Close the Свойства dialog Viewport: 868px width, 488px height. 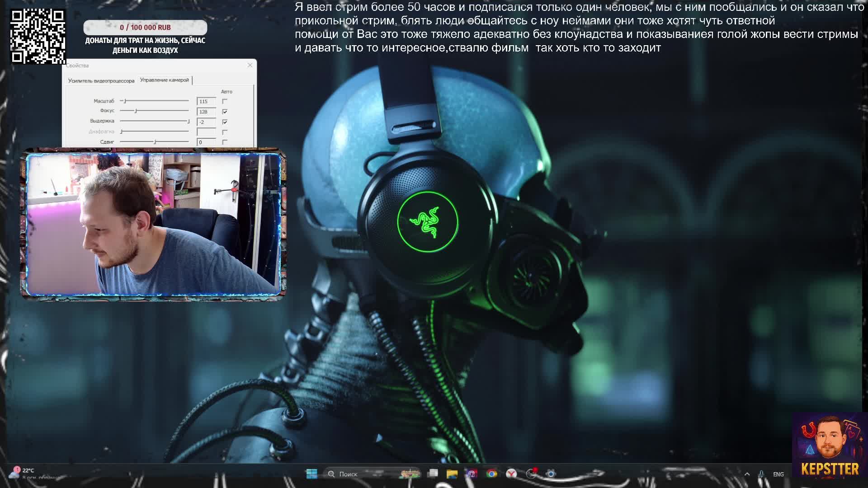pos(250,65)
